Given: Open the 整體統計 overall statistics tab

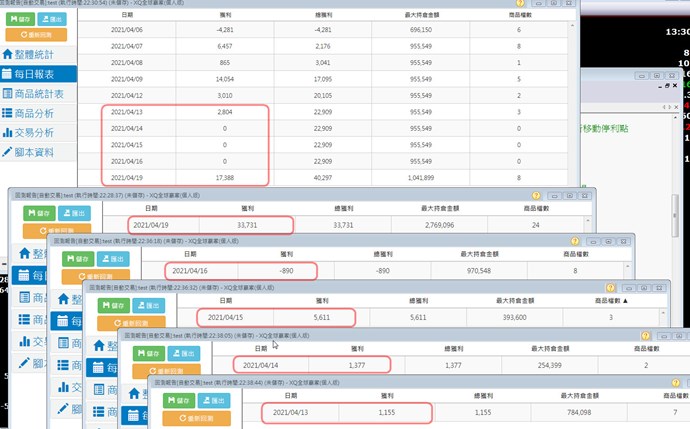Looking at the screenshot, I should pos(40,54).
